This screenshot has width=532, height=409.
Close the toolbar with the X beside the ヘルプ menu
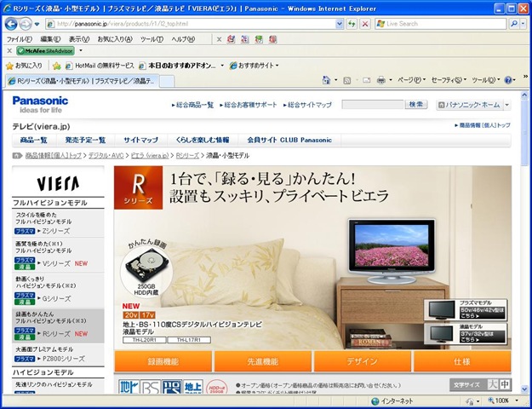pos(219,40)
